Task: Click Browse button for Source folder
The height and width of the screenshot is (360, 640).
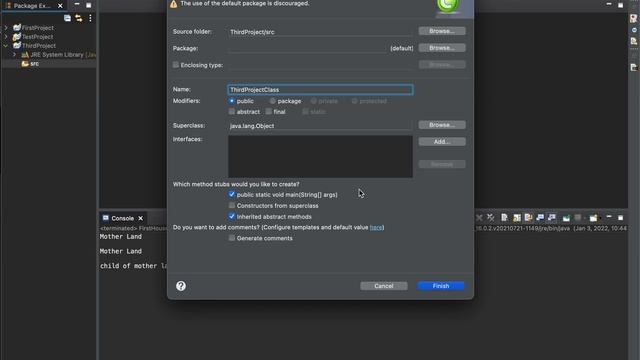Action: 442,31
